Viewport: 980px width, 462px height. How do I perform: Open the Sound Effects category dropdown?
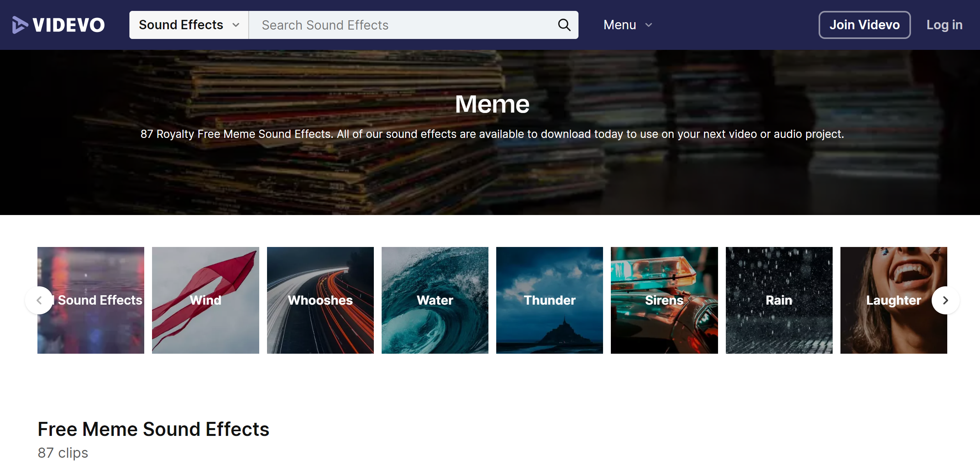pos(189,25)
